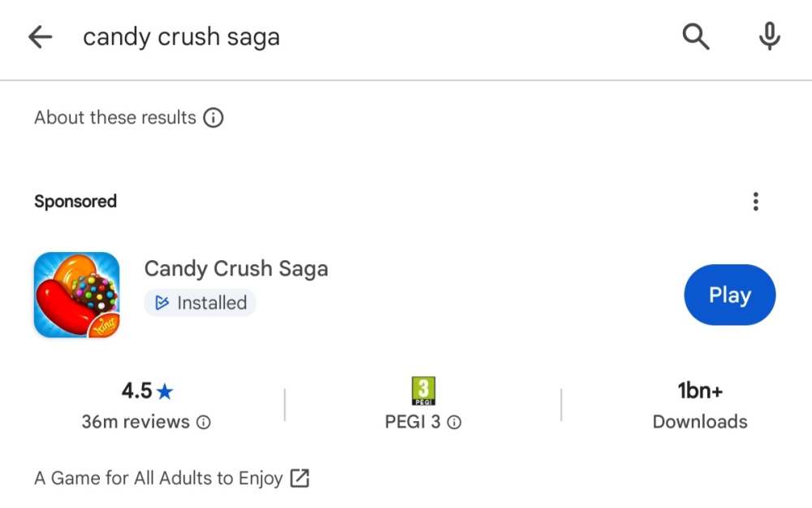
Task: Tap the Candy Crush Saga app icon
Action: pos(77,295)
